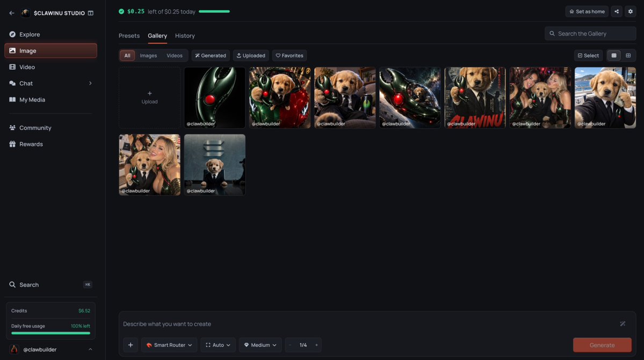Switch to large grid view
Screen dimensions: 644x360
coord(628,55)
